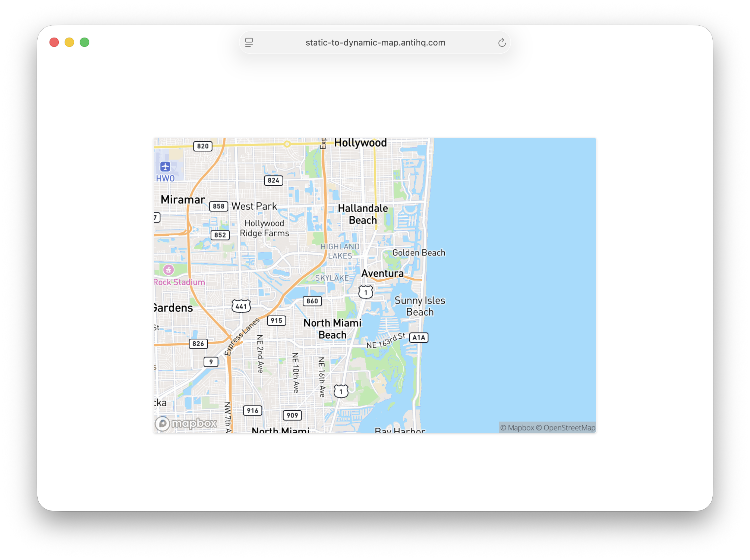Click the page reader icon in address bar
This screenshot has width=750, height=560.
click(249, 43)
